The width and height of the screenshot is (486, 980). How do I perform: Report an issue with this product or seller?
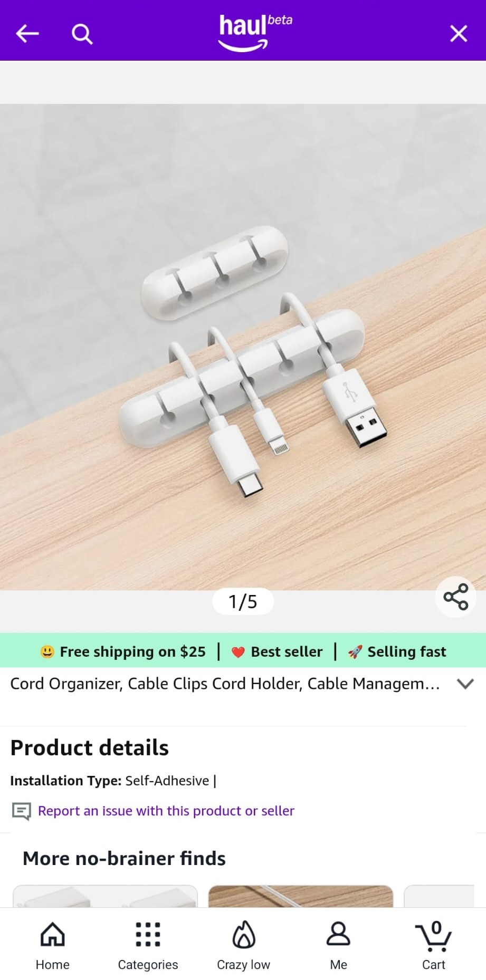(x=166, y=811)
